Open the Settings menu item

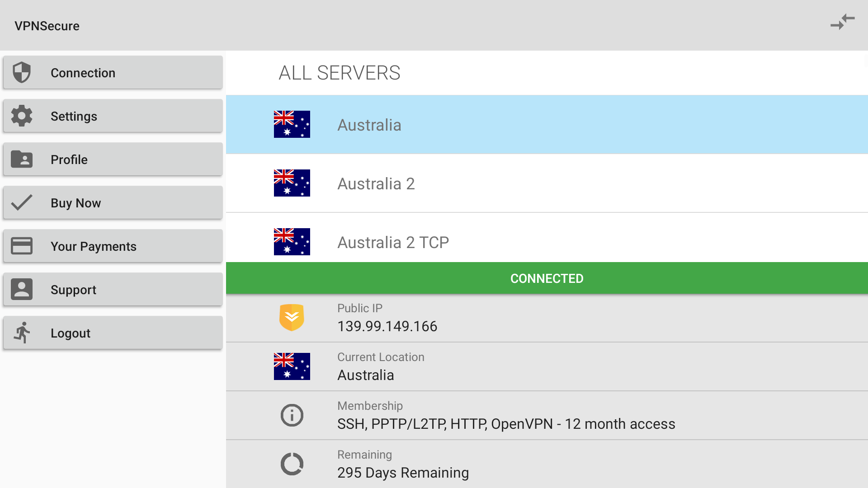pyautogui.click(x=113, y=116)
